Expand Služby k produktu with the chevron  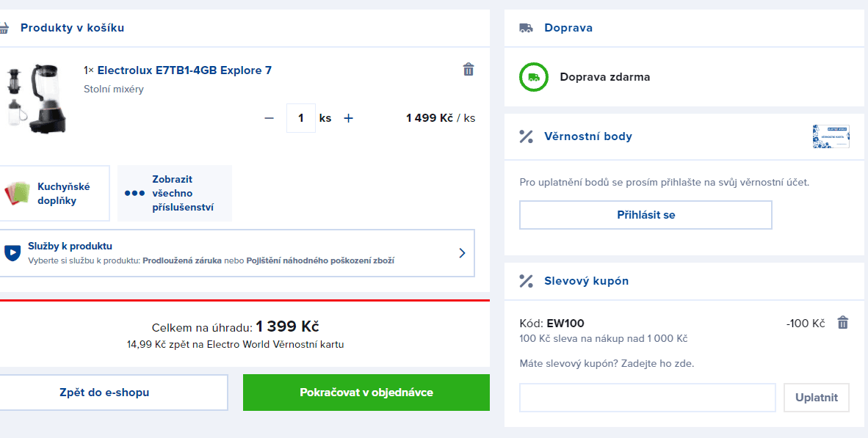pos(462,253)
